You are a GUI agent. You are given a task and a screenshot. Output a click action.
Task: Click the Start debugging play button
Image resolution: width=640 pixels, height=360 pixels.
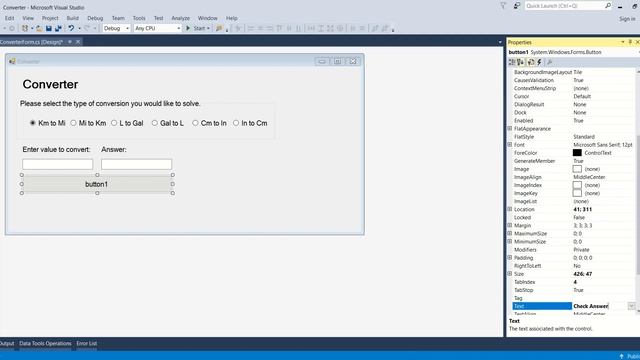(188, 28)
